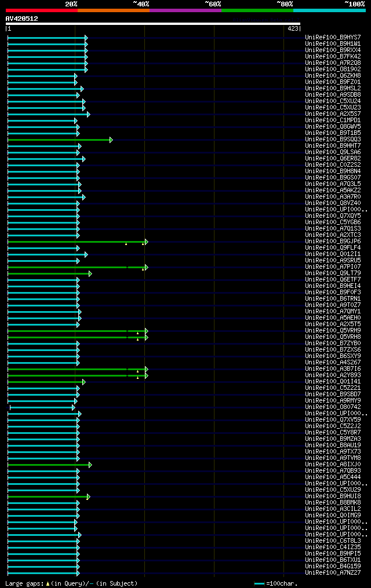This screenshot has width=371, height=588.
Task: Click the white query sequence bar
Action: coord(152,24)
